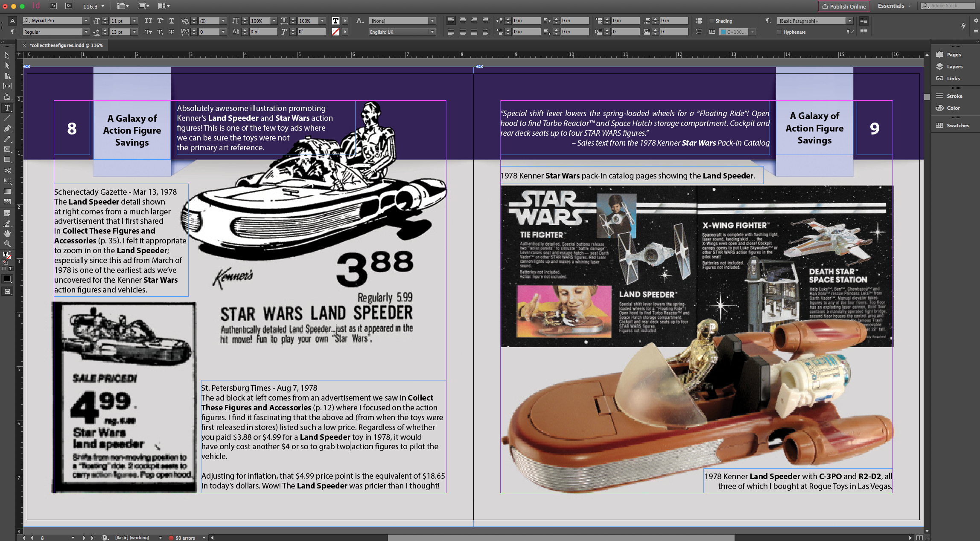Select the Direct Selection tool
The height and width of the screenshot is (541, 980).
click(7, 66)
